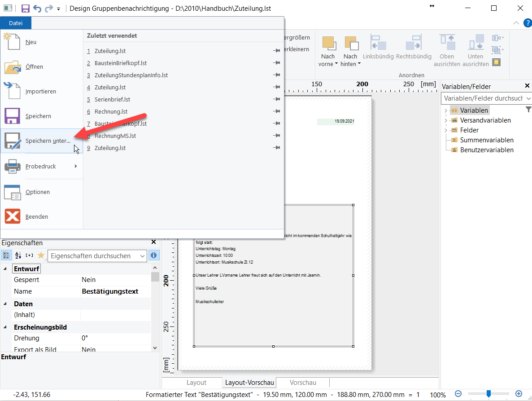
Task: Click the Neu document icon
Action: [12, 42]
